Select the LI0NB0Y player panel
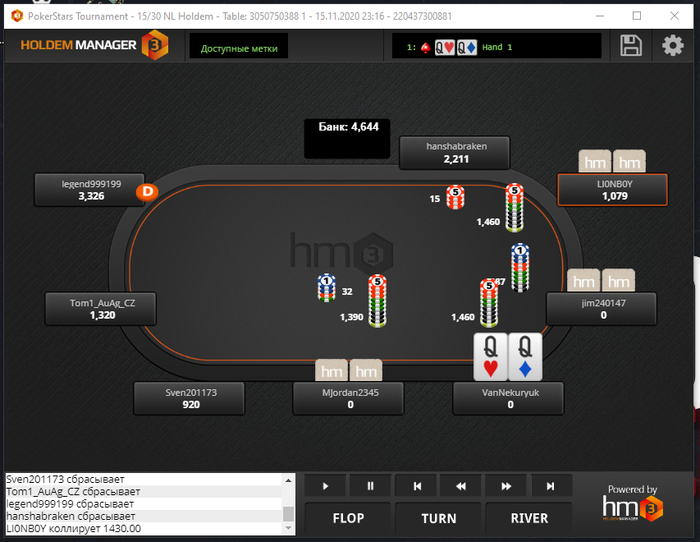Screen dimensions: 700x542 612,190
